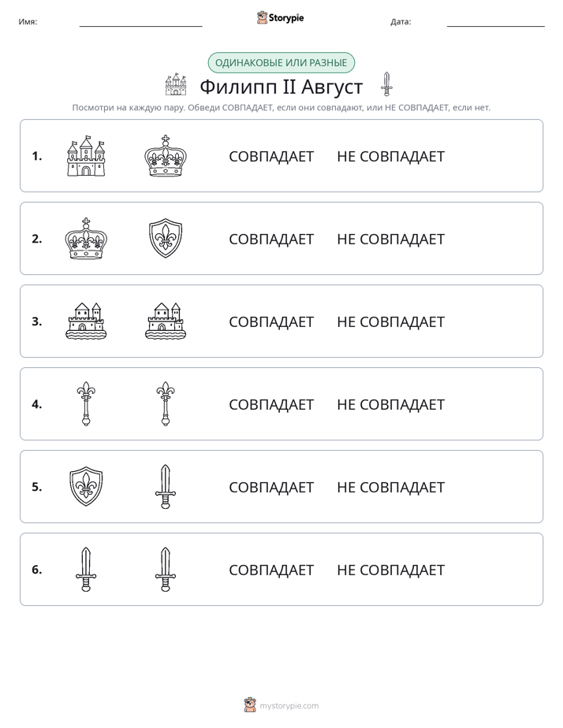Select НЕ СОВПАДАЕТ for row 5
Image resolution: width=563 pixels, height=728 pixels.
[390, 487]
